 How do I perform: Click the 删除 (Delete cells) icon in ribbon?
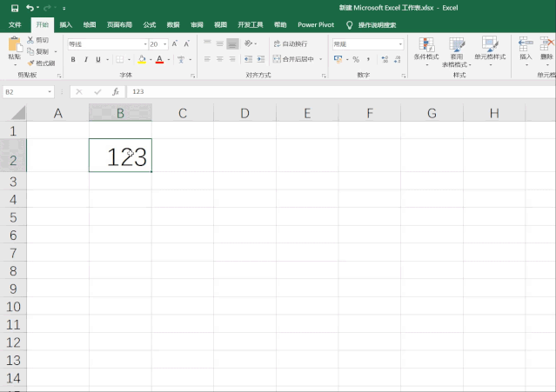(x=546, y=44)
